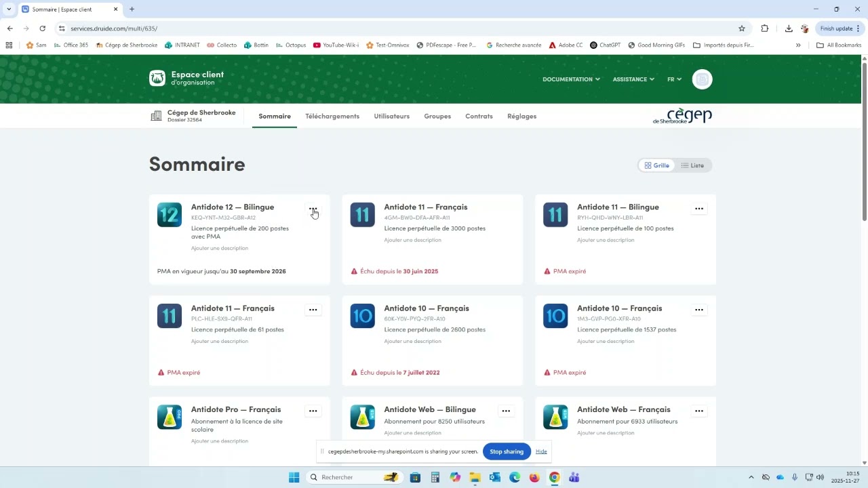Click Hide on the screen sharing bar
This screenshot has width=868, height=488.
coord(541,451)
